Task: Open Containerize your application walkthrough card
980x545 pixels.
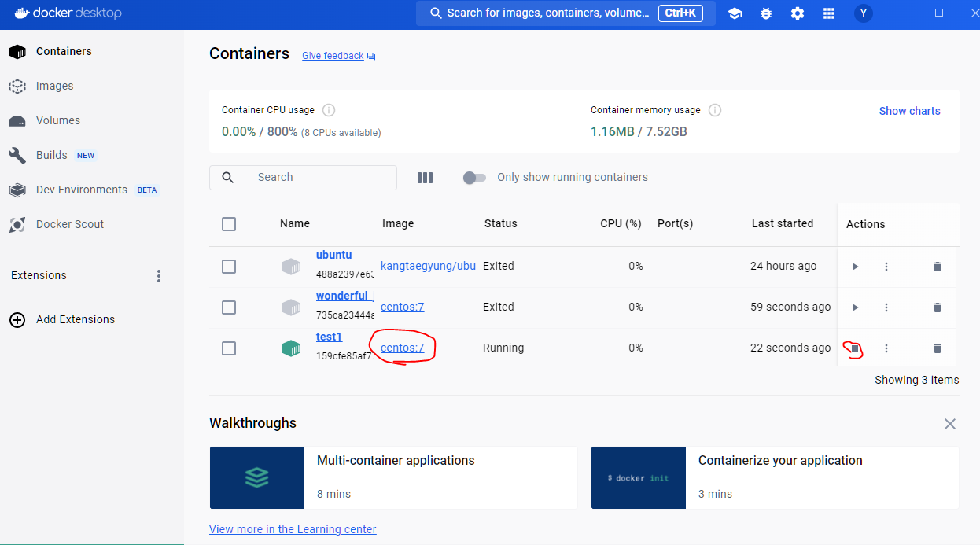Action: 775,477
